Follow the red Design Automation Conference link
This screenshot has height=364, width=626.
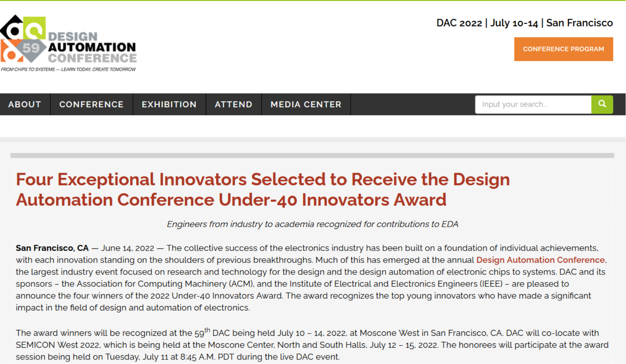[x=540, y=260]
